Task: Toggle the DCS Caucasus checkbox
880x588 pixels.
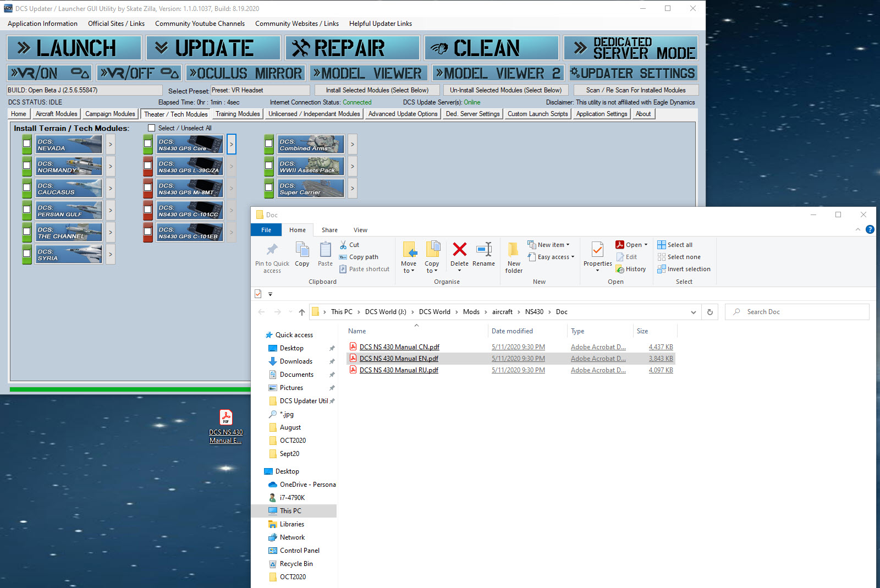Action: tap(26, 188)
